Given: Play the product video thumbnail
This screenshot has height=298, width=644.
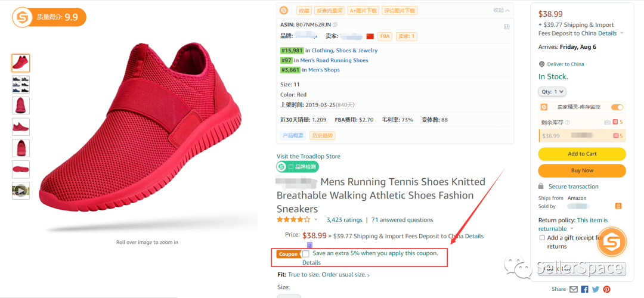Looking at the screenshot, I should 20,191.
